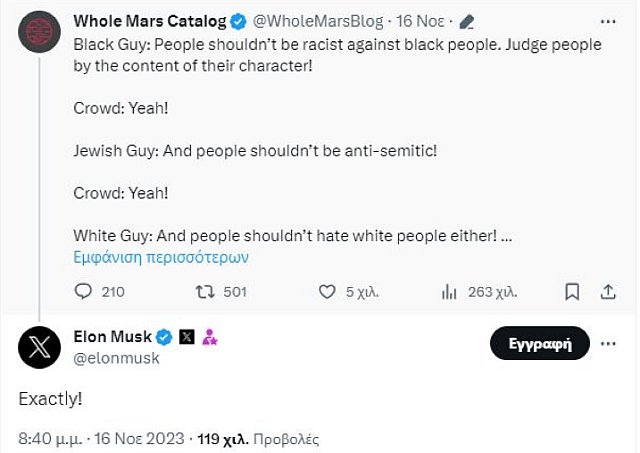Click the Whole Mars Catalog avatar
Viewport: 640px width, 453px height.
point(40,33)
